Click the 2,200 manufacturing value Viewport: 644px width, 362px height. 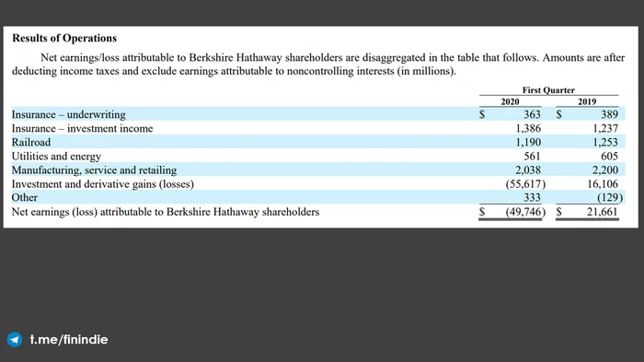tap(605, 169)
